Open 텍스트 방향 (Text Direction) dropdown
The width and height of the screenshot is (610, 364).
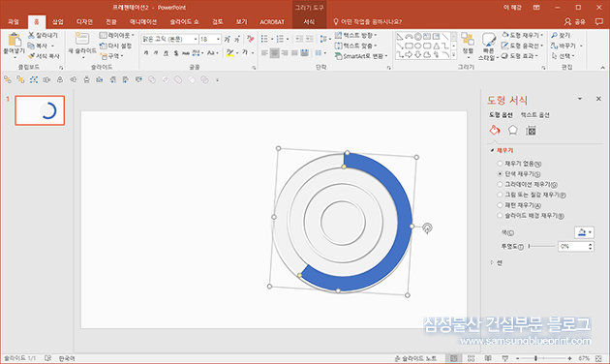pyautogui.click(x=355, y=36)
